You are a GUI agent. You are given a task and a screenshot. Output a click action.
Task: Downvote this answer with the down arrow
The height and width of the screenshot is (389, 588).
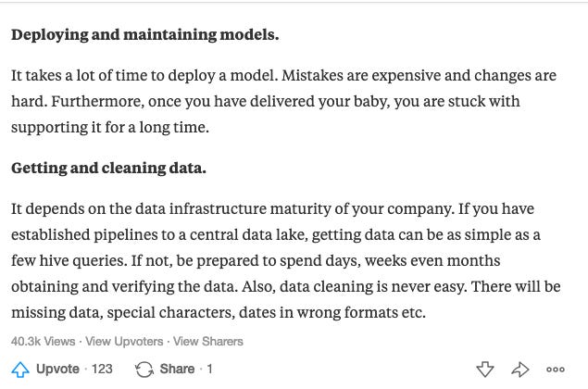pos(485,370)
